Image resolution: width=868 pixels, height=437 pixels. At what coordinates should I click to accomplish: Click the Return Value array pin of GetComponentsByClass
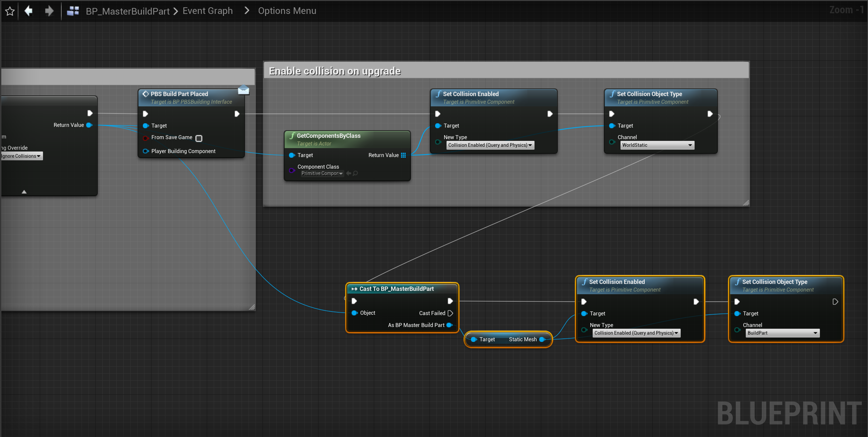pyautogui.click(x=403, y=155)
